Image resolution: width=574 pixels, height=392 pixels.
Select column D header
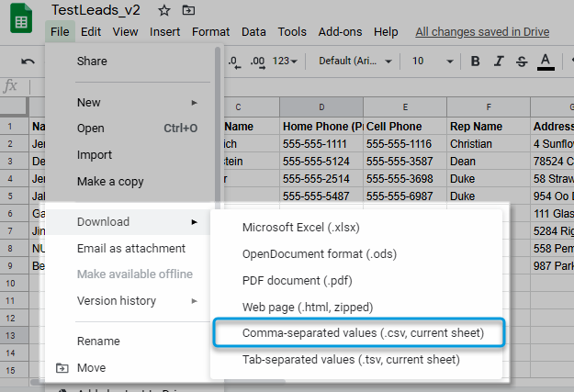[321, 107]
